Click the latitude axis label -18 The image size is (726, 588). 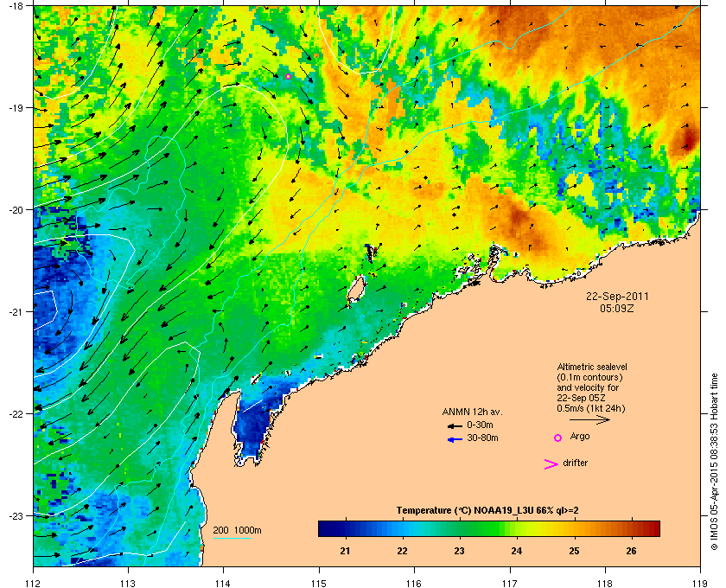[x=16, y=5]
